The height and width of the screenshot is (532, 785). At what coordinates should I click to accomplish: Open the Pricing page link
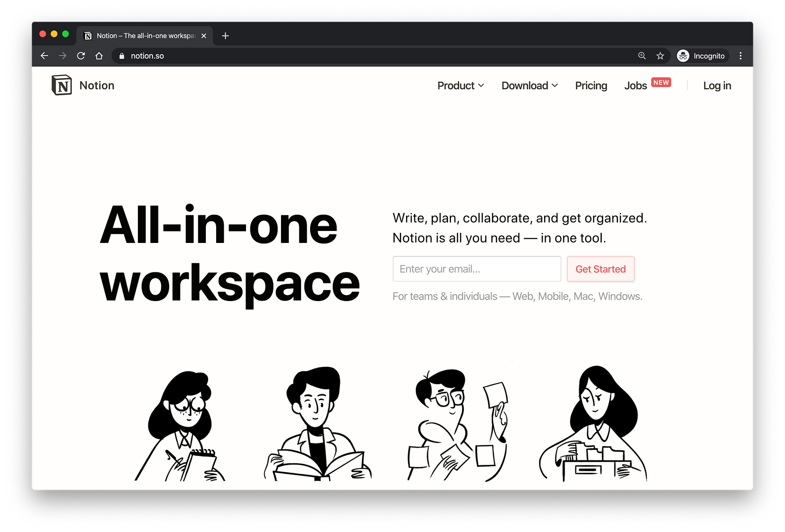591,86
